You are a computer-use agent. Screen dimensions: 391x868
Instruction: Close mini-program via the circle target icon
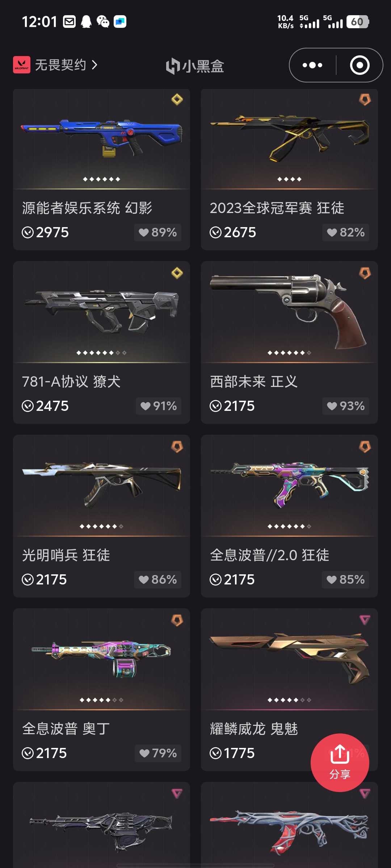pos(360,65)
